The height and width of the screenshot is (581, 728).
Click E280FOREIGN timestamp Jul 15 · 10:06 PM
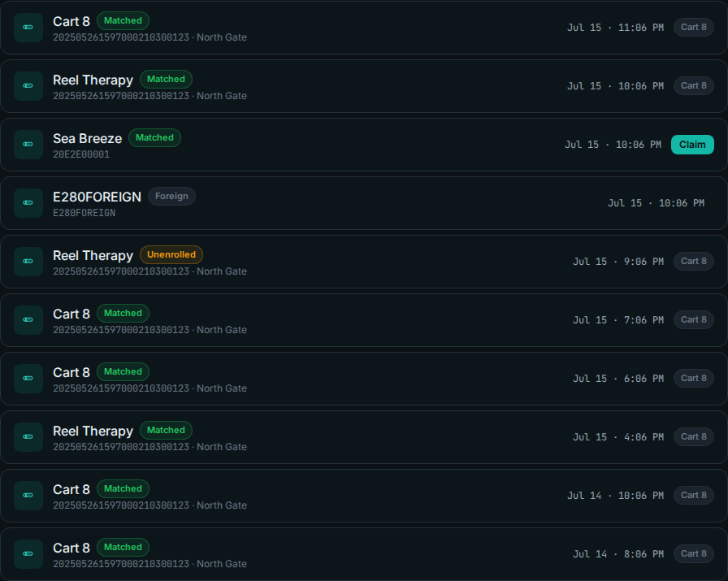[x=656, y=203]
